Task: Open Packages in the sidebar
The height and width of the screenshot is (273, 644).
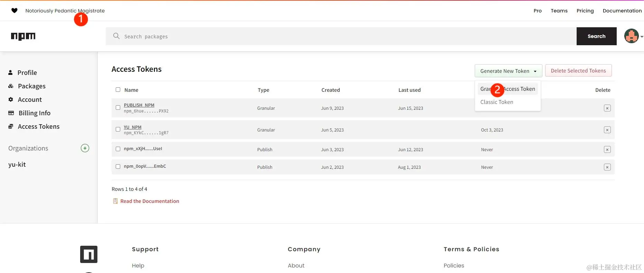Action: point(31,86)
